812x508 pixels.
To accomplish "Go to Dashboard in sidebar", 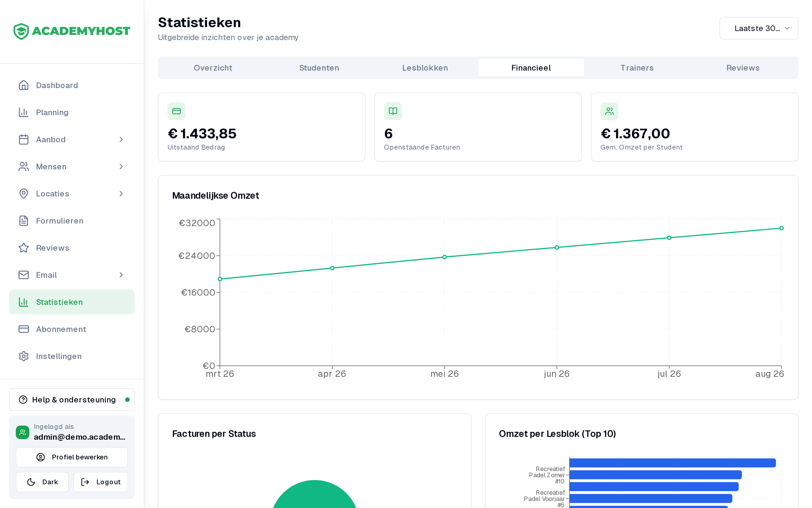I will coord(72,85).
